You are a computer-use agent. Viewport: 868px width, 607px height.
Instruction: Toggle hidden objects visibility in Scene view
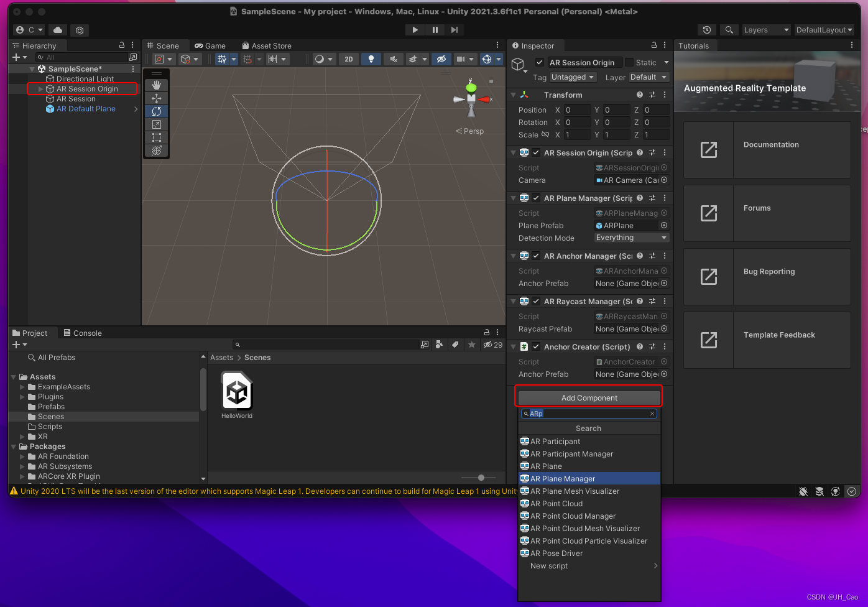(x=441, y=59)
